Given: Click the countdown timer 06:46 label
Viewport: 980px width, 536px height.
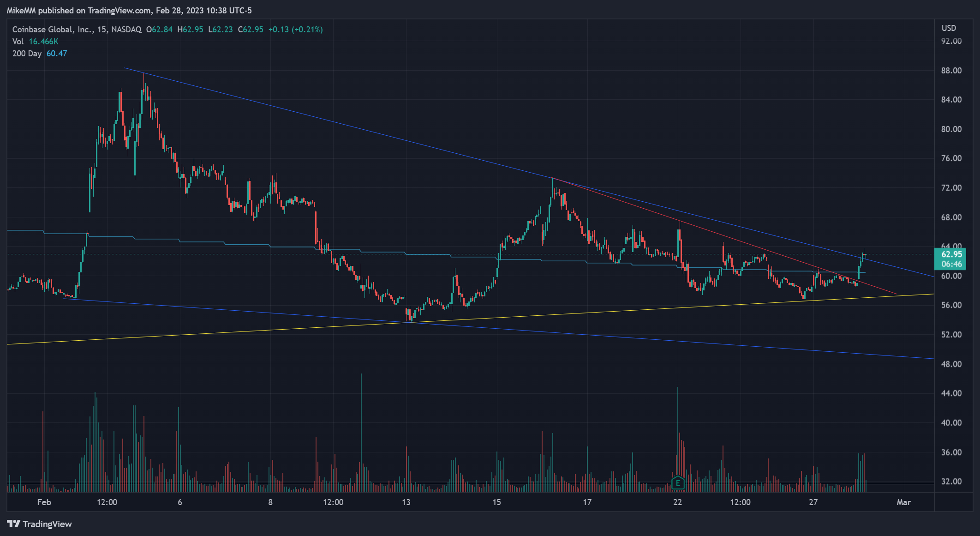Looking at the screenshot, I should coord(951,264).
